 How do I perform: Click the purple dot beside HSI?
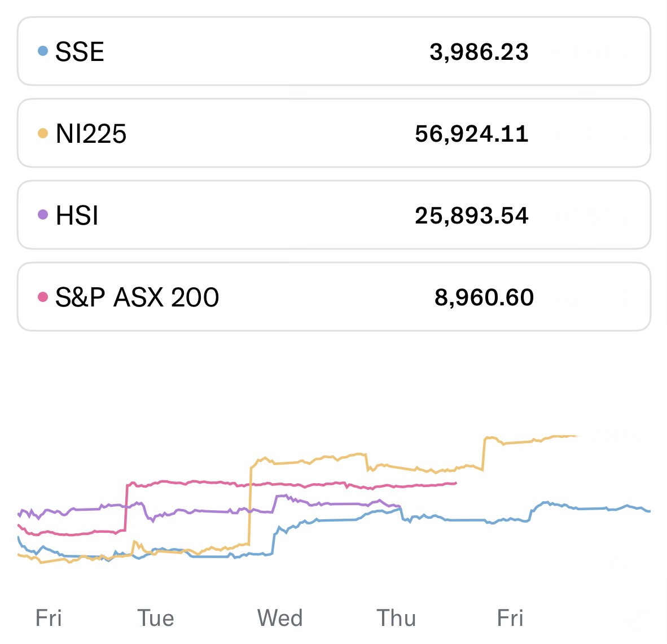(42, 214)
